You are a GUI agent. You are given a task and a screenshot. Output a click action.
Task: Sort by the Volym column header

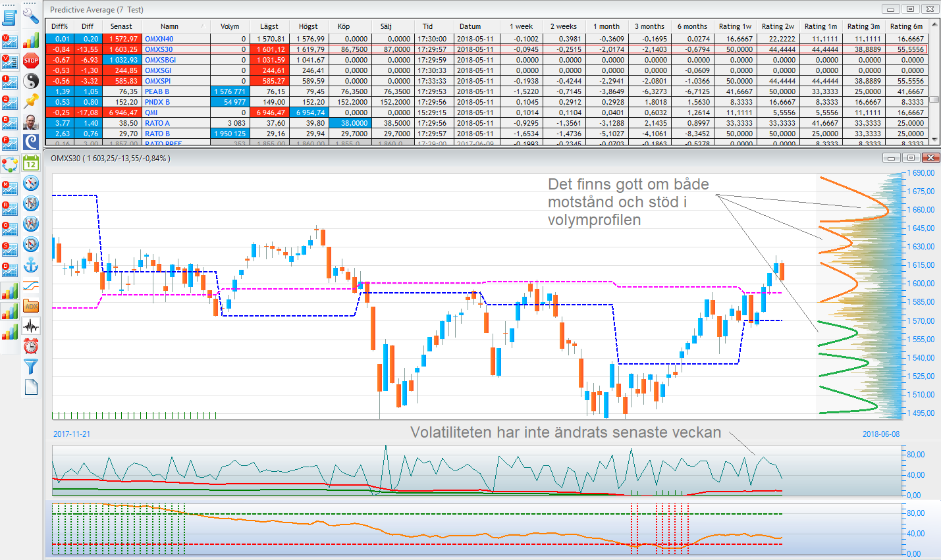(230, 26)
